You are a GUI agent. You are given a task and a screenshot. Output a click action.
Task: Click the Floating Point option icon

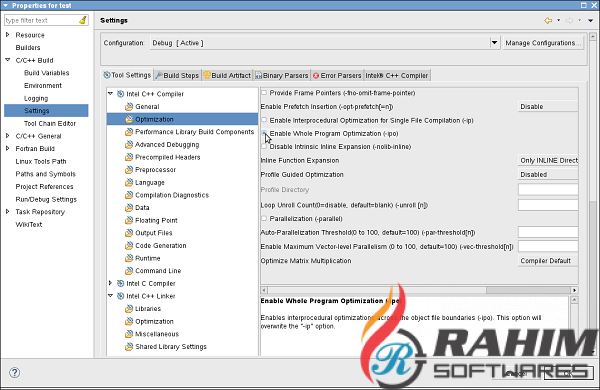pos(129,220)
